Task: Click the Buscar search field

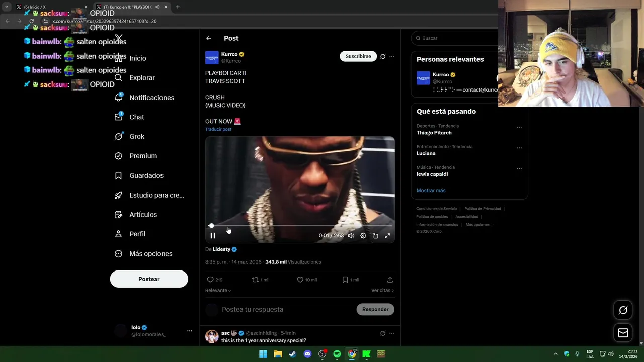Action: point(455,38)
